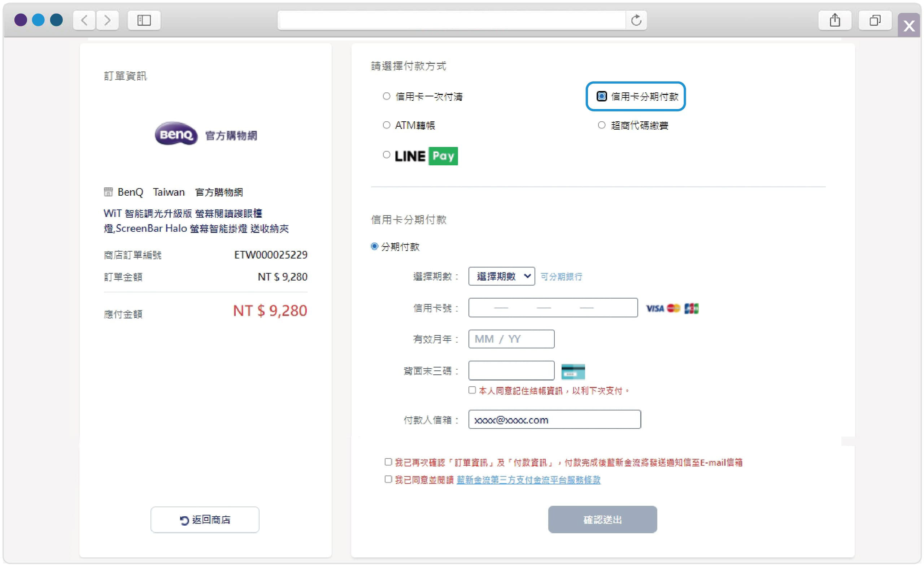Viewport: 924px width, 565px height.
Task: Select LINE Pay radio button
Action: [386, 155]
